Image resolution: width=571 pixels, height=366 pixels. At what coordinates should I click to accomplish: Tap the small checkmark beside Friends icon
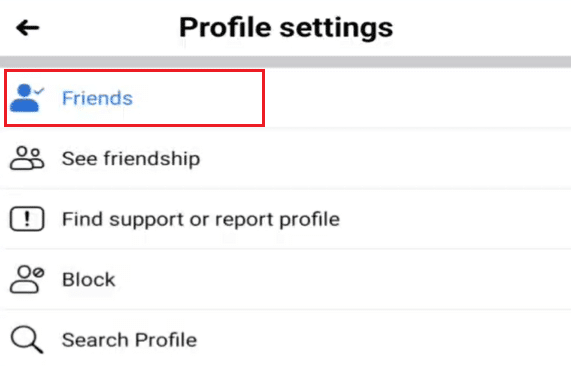(x=39, y=91)
